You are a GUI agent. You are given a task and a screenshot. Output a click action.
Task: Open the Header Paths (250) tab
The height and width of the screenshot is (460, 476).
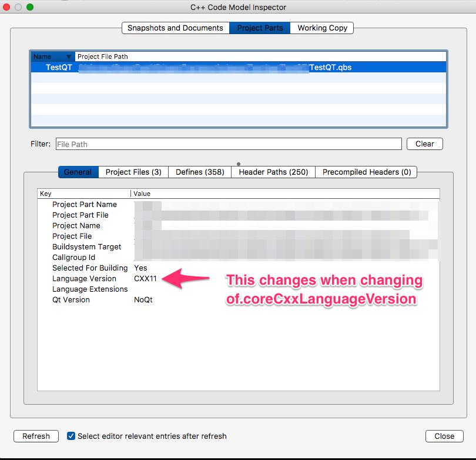[x=273, y=172]
